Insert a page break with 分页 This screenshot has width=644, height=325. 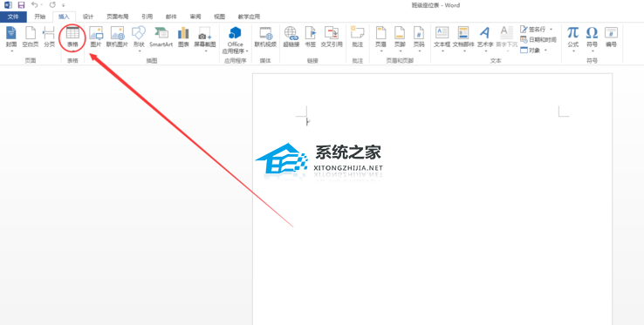(49, 37)
